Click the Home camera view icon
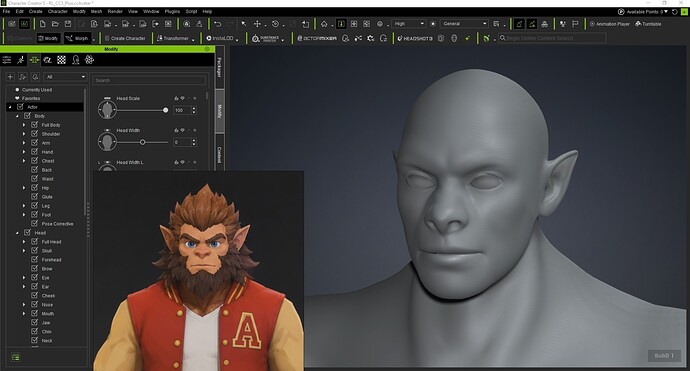Image resolution: width=690 pixels, height=371 pixels. [x=324, y=24]
